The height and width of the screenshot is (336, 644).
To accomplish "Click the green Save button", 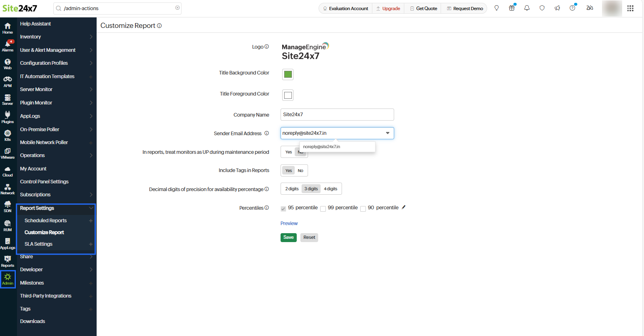I will pos(289,238).
